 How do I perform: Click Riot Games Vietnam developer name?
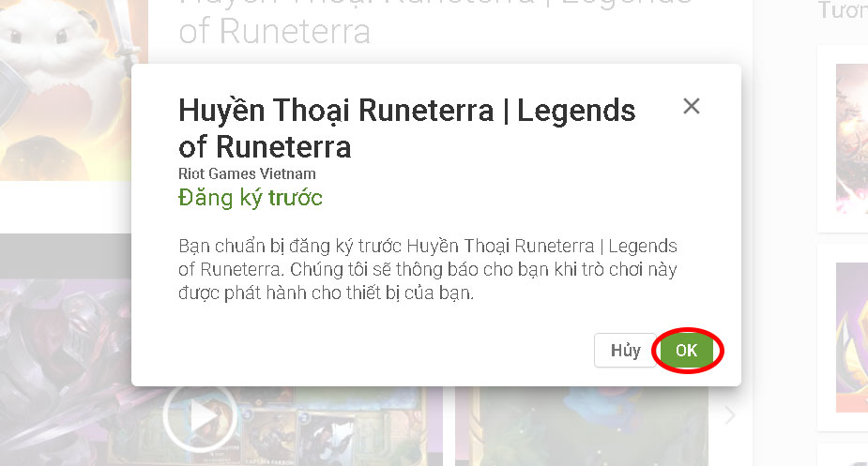(247, 173)
